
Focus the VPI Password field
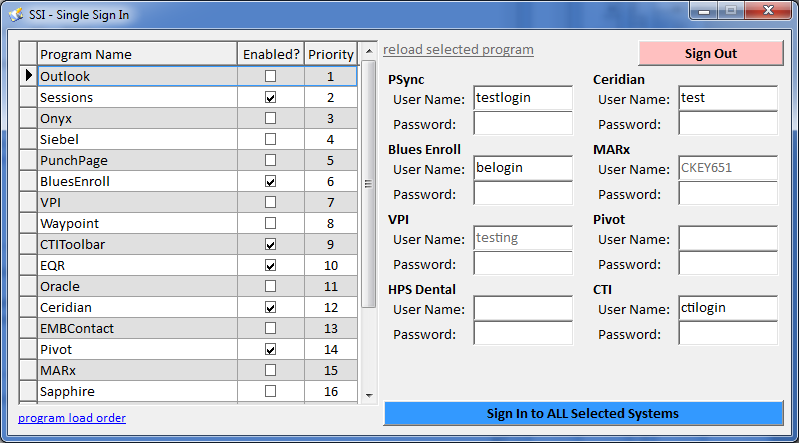click(523, 263)
